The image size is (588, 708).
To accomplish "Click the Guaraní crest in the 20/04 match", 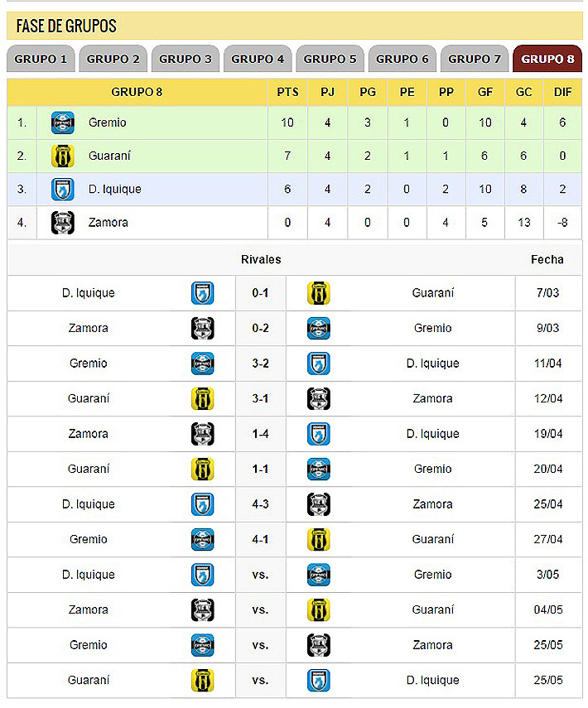I will click(x=203, y=469).
